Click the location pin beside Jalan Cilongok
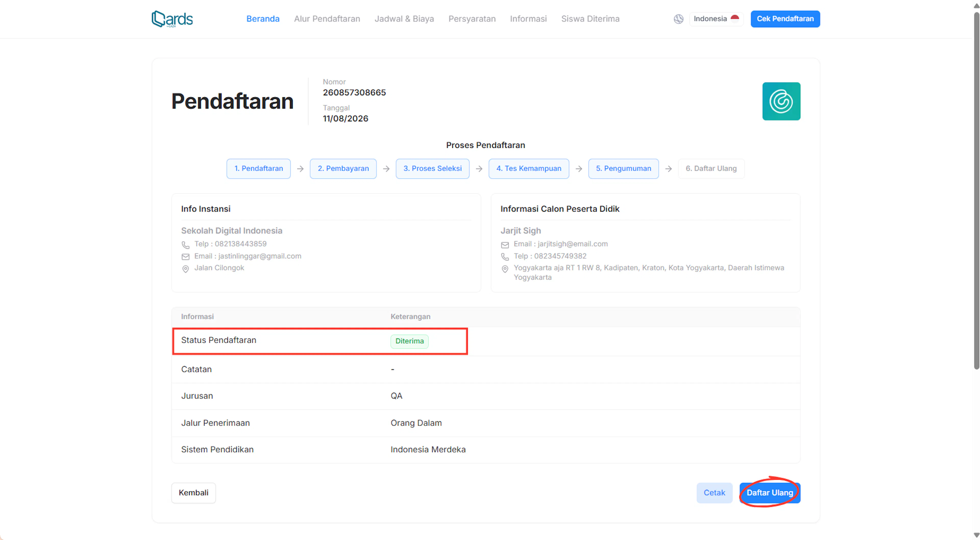This screenshot has height=540, width=980. (x=185, y=269)
